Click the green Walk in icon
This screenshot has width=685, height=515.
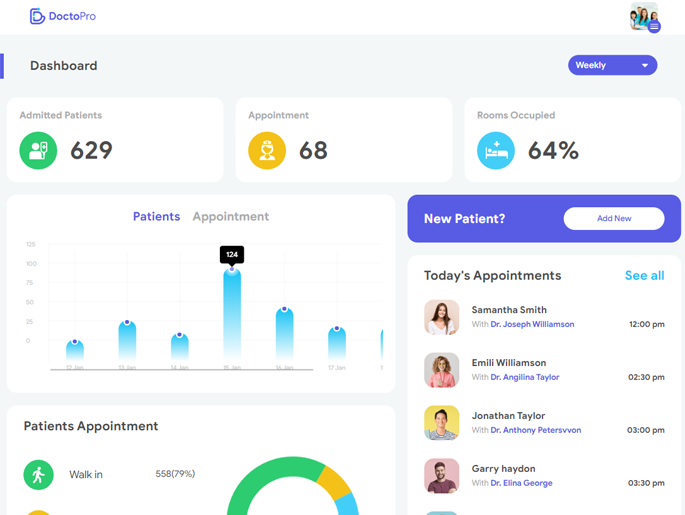click(x=38, y=475)
